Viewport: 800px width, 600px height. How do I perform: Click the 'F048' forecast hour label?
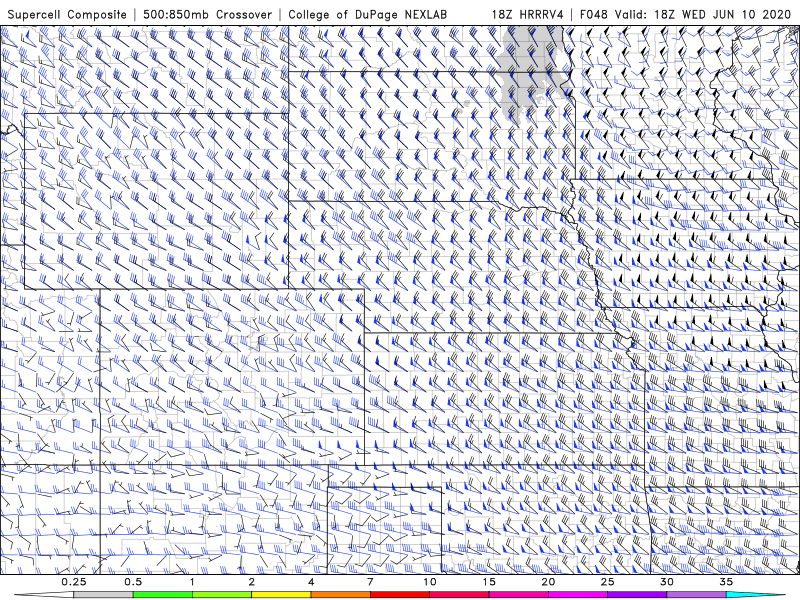click(593, 14)
